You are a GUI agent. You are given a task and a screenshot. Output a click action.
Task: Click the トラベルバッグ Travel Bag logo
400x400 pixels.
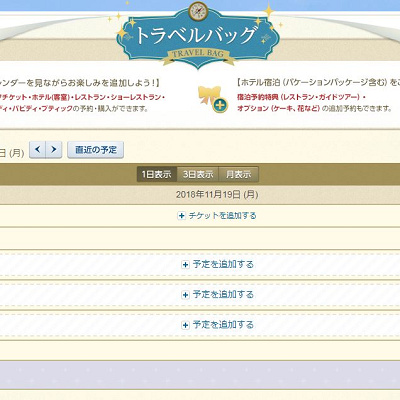pos(198,38)
